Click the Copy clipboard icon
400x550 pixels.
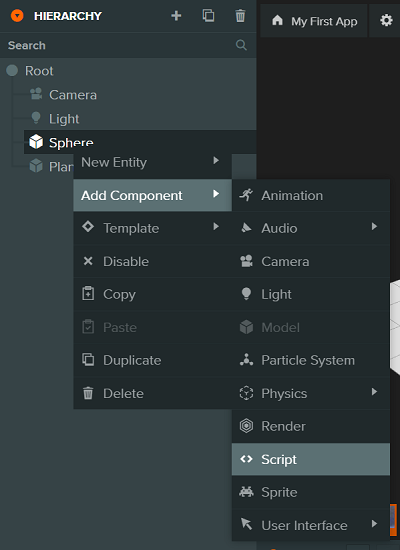[x=88, y=294]
